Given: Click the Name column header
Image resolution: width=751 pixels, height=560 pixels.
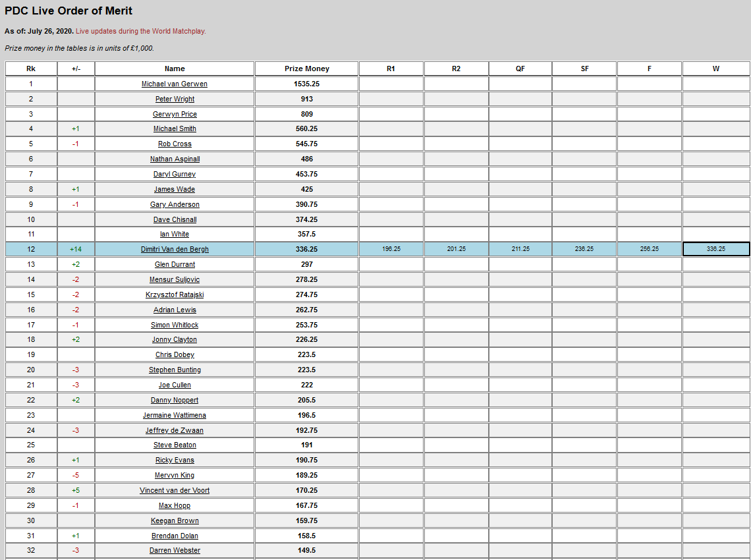Looking at the screenshot, I should click(175, 69).
